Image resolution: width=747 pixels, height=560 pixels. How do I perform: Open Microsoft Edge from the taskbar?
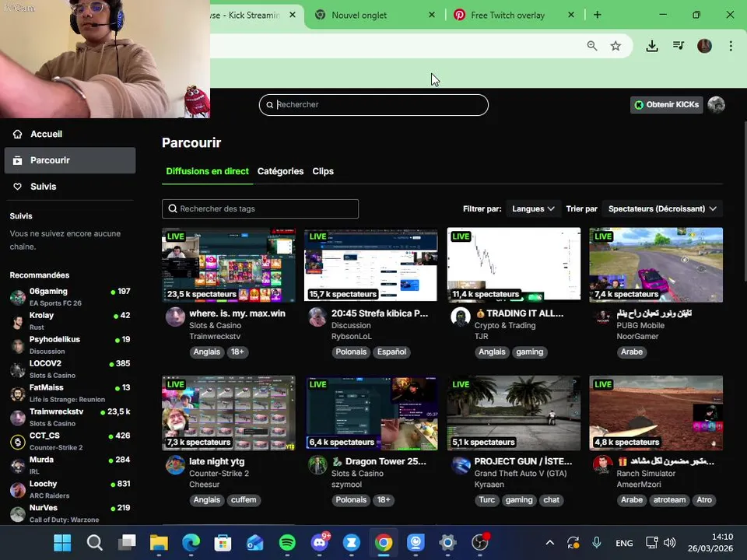[191, 542]
